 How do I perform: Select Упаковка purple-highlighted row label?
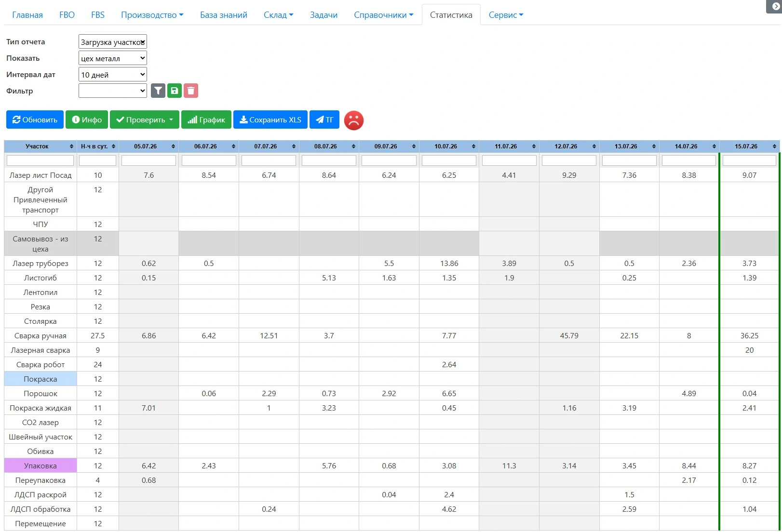[40, 466]
